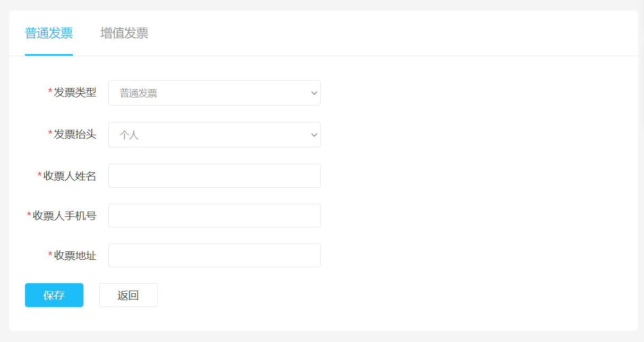Switch to the 普通发票 tab
This screenshot has height=342, width=644.
49,33
